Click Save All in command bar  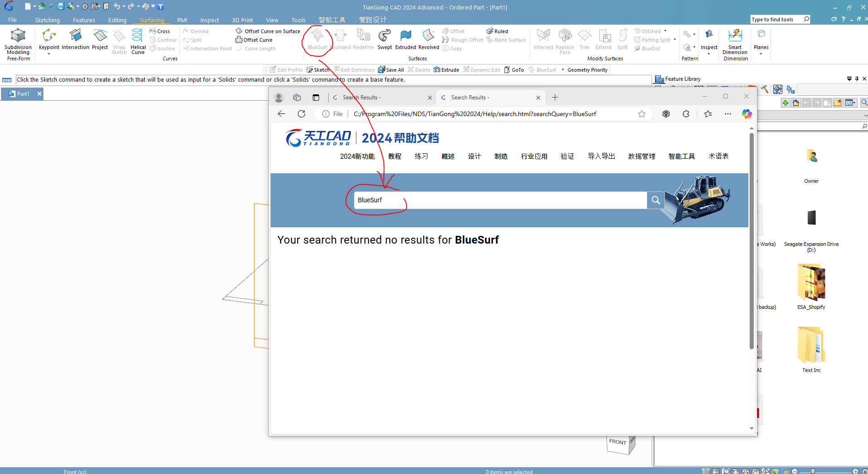coord(391,70)
